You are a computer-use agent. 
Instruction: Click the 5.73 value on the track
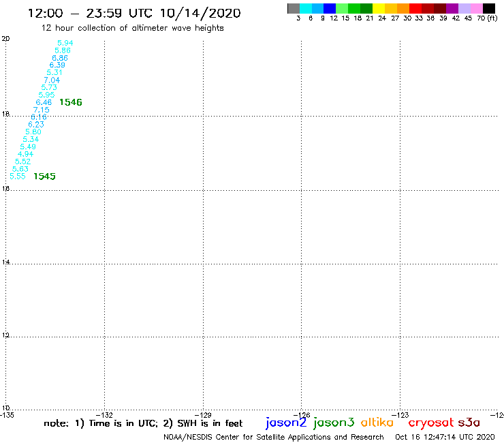pos(49,87)
